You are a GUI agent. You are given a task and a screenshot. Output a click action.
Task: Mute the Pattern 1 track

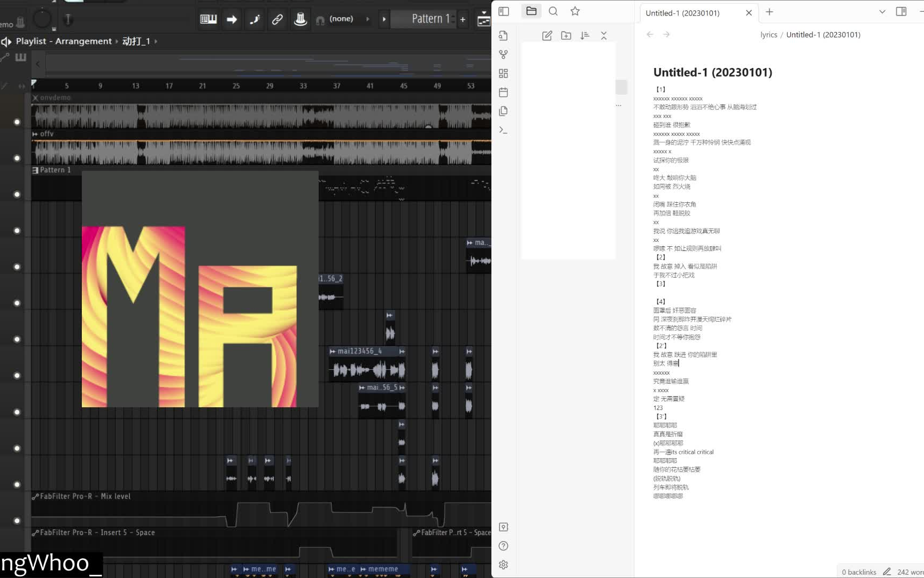click(x=17, y=194)
